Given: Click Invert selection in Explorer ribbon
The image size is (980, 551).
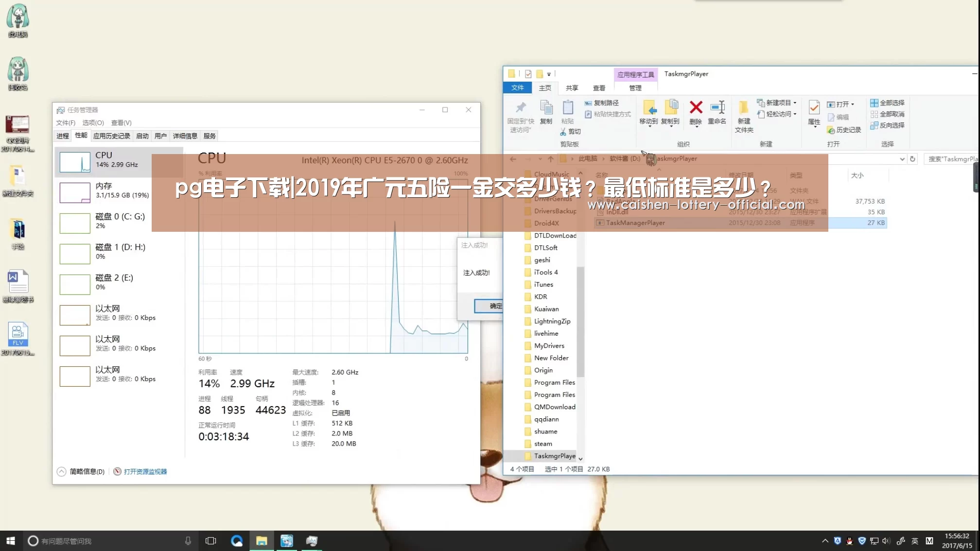Looking at the screenshot, I should tap(887, 125).
